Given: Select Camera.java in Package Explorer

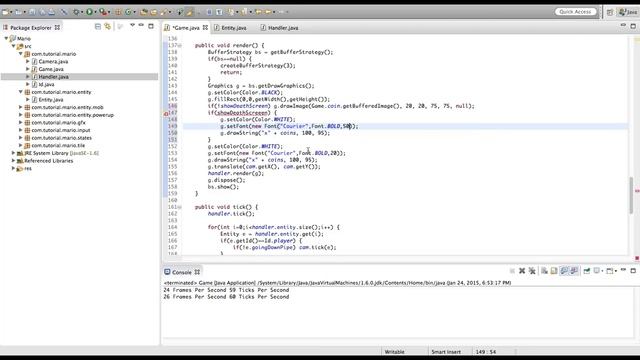Looking at the screenshot, I should 53,62.
